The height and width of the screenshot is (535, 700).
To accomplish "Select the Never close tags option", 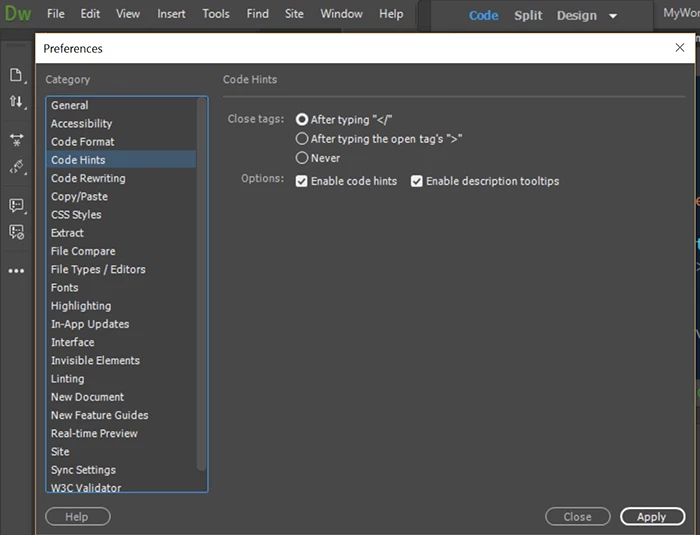I will [x=317, y=158].
